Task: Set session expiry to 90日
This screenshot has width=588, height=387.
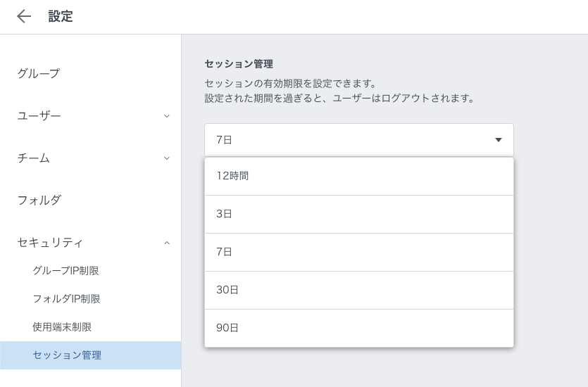Action: [x=227, y=328]
